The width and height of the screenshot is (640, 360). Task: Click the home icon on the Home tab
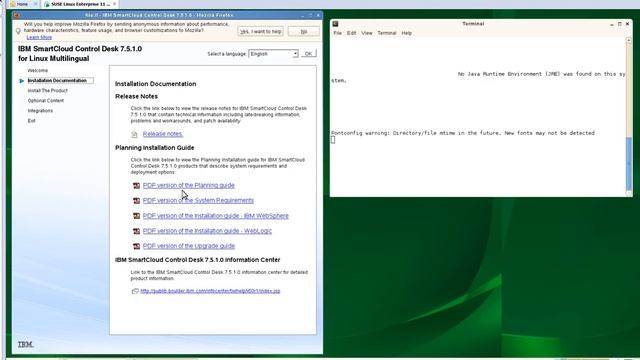tap(13, 4)
